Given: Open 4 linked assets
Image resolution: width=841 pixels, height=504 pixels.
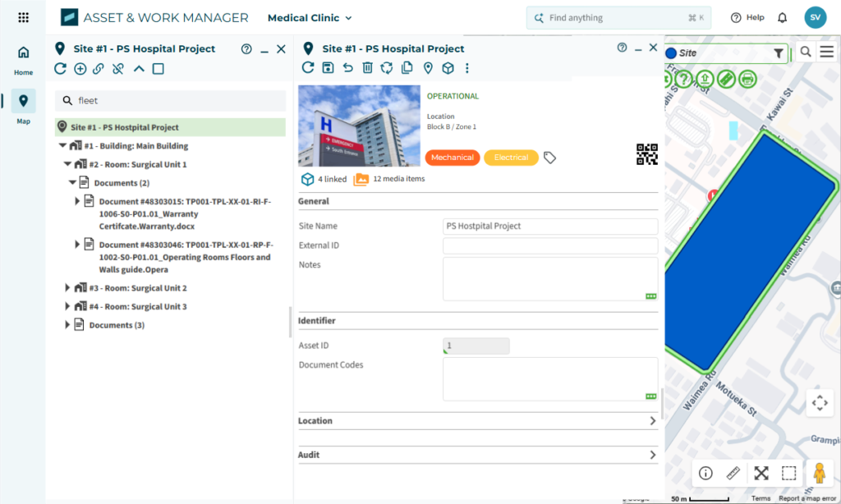Looking at the screenshot, I should (x=324, y=179).
